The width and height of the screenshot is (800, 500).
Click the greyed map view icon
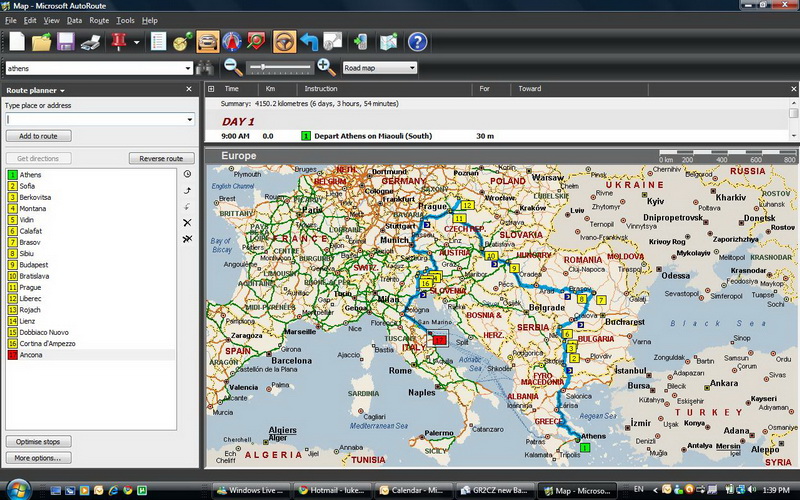pyautogui.click(x=333, y=42)
